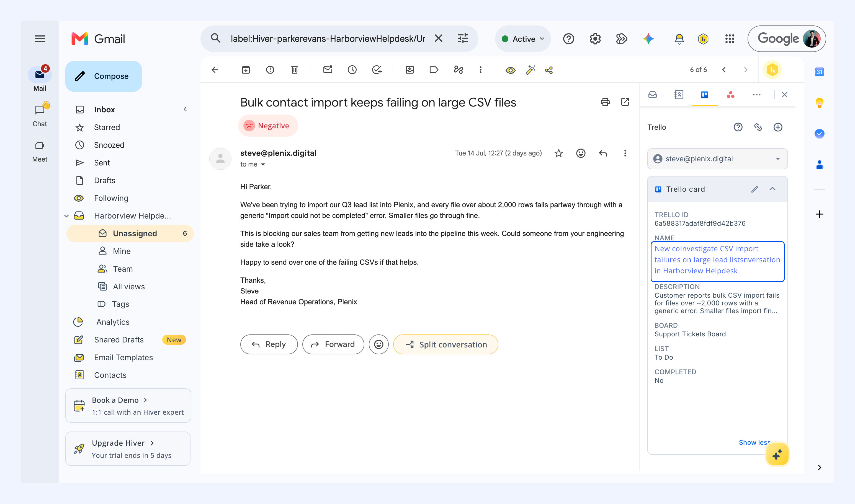The height and width of the screenshot is (504, 855).
Task: Open Email Templates in sidebar
Action: [x=123, y=358]
